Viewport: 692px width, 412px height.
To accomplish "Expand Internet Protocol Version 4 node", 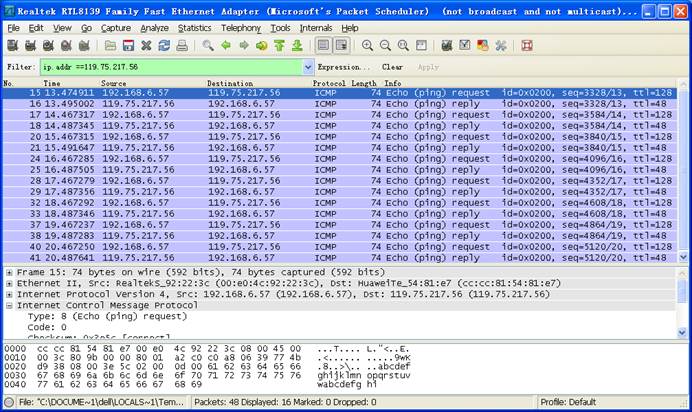I will [x=9, y=295].
